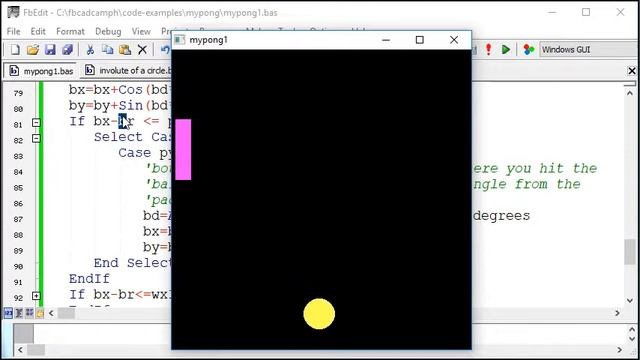Click the comment text 'ere you hit the'
Screen dimensions: 640x360
click(x=535, y=169)
